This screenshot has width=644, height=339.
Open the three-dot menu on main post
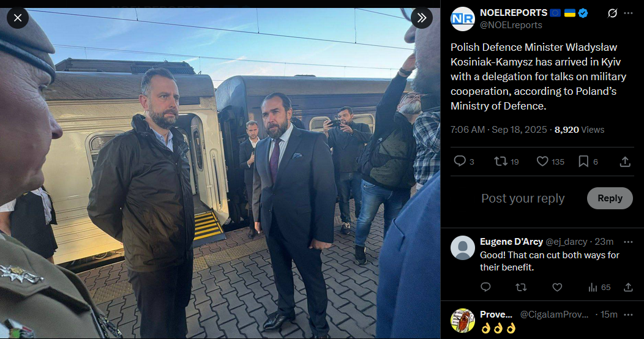coord(629,13)
